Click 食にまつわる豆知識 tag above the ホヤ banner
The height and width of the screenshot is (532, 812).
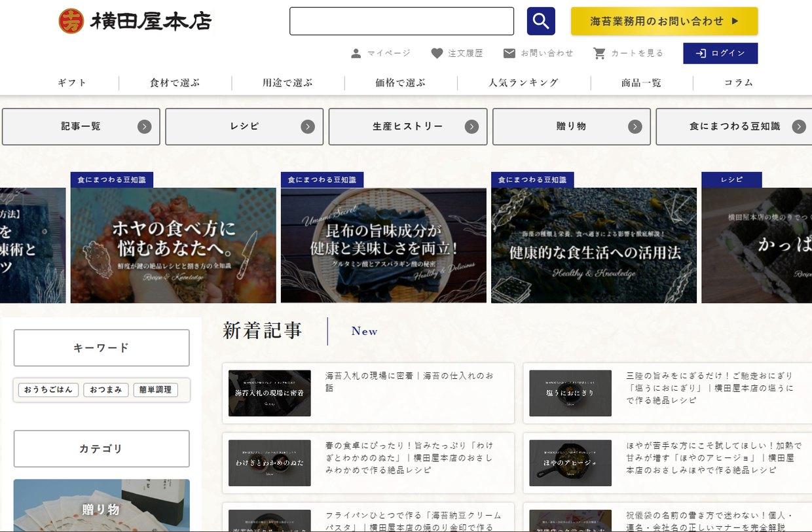112,180
